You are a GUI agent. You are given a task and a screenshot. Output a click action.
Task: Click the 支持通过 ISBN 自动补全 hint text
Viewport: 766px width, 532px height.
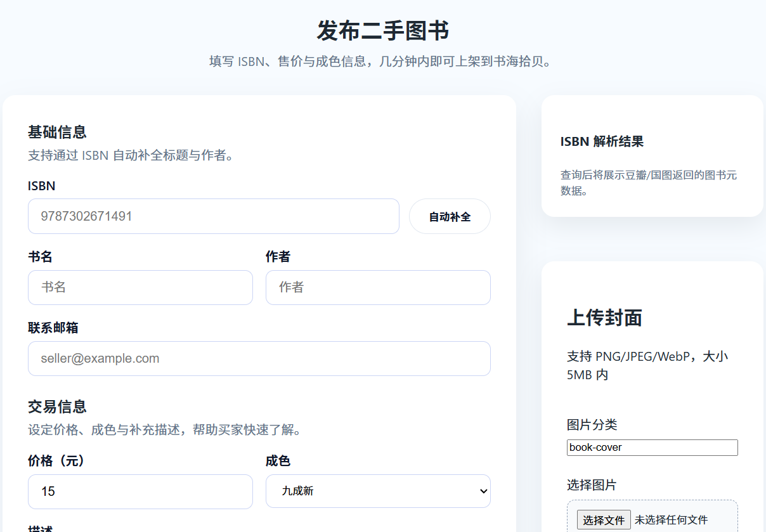click(x=131, y=155)
